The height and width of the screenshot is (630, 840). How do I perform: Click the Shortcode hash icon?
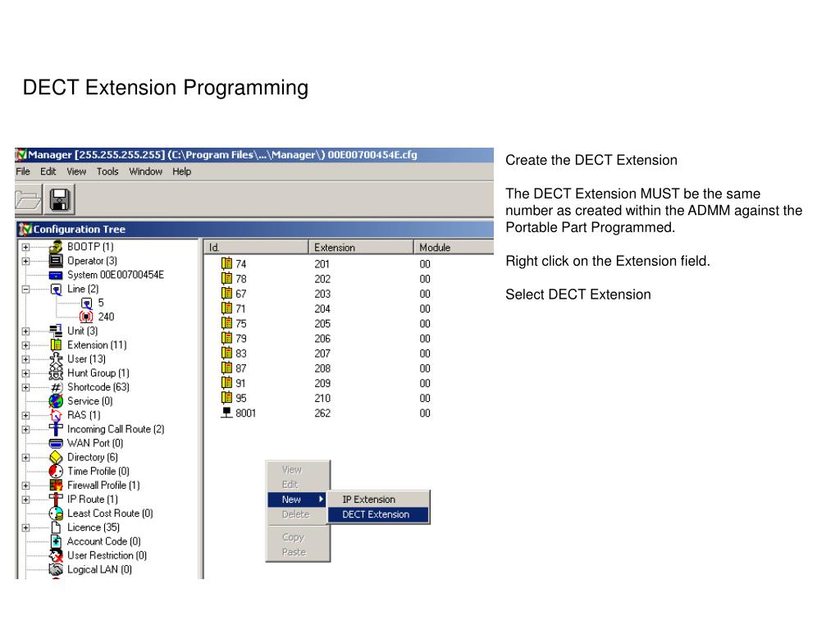56,387
